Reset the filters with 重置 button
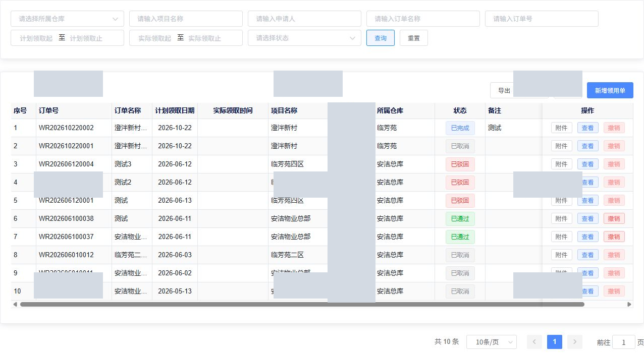Image resolution: width=644 pixels, height=353 pixels. (414, 38)
